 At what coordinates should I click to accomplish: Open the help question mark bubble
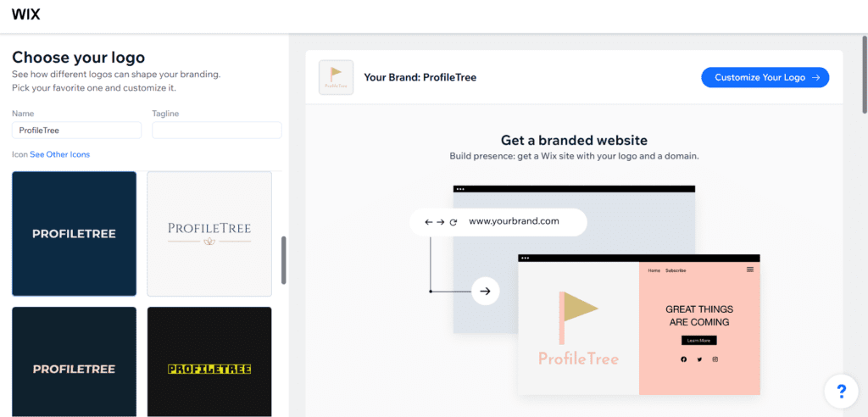point(841,392)
